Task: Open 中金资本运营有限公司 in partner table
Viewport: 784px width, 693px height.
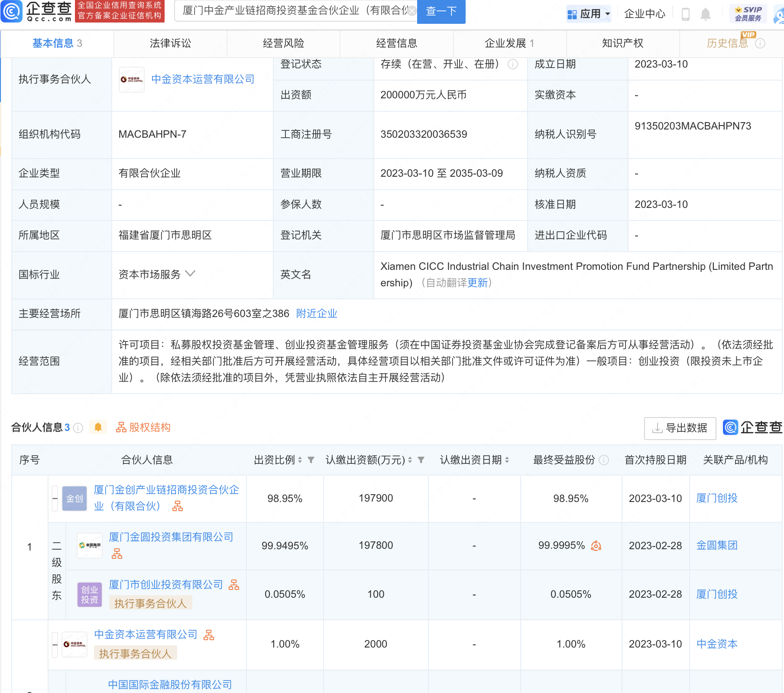Action: point(146,635)
